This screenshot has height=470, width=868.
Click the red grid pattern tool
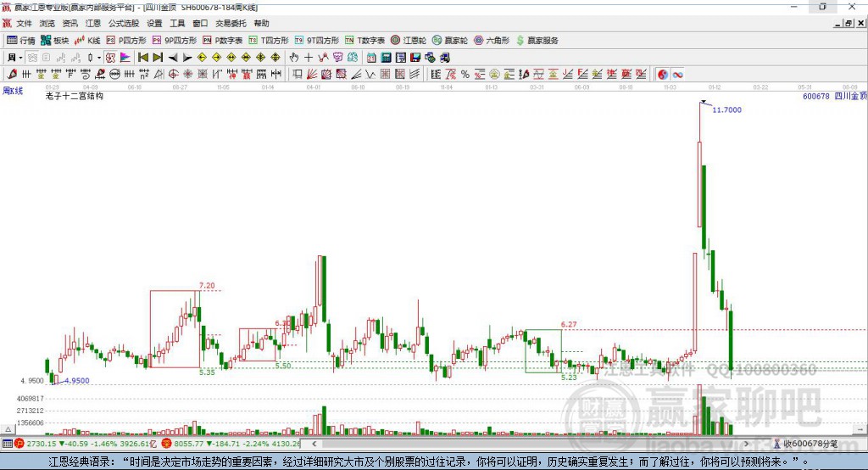tap(385, 75)
